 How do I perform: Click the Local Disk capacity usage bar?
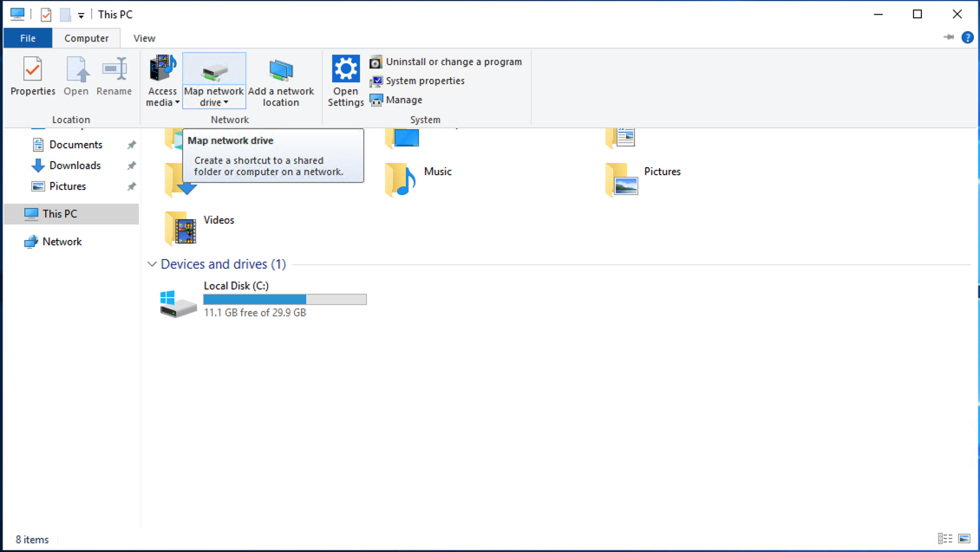284,299
